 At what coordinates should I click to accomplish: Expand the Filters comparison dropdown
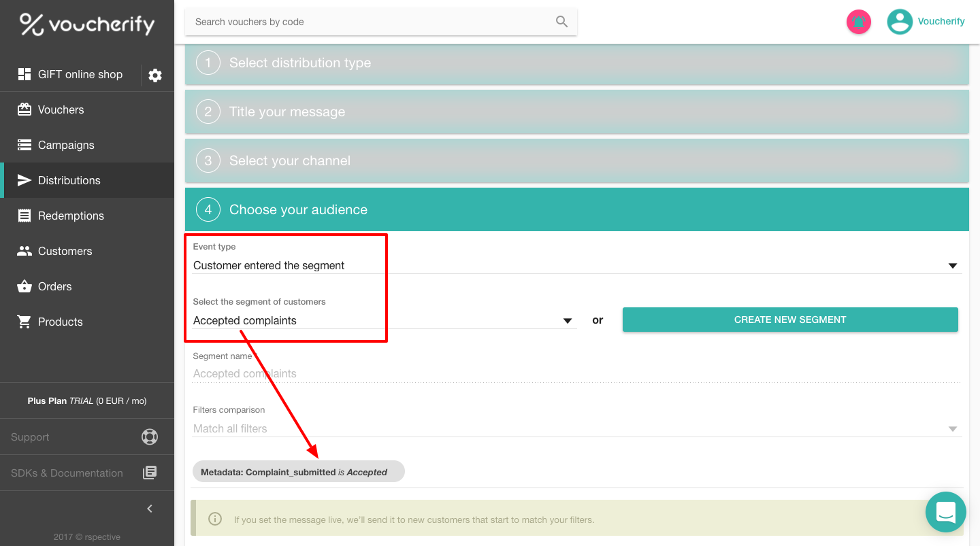[953, 429]
